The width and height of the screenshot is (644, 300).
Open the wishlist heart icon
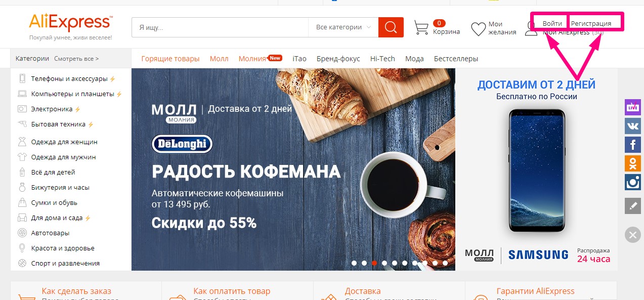(x=478, y=29)
